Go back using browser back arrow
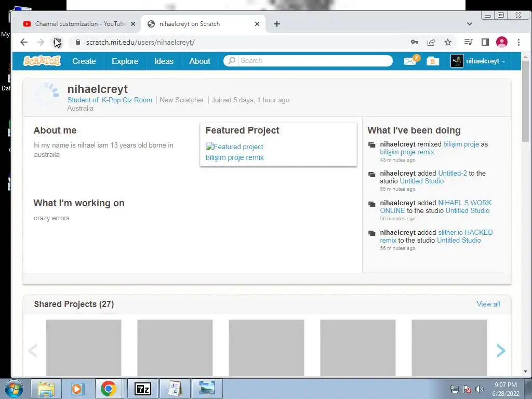The height and width of the screenshot is (399, 532). click(x=24, y=42)
